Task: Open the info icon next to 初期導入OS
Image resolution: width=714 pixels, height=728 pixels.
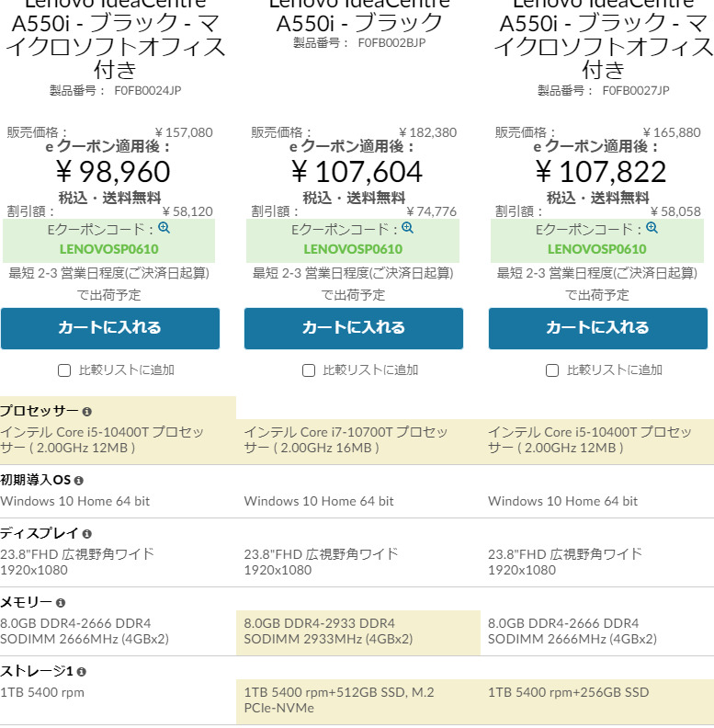Action: click(x=79, y=480)
